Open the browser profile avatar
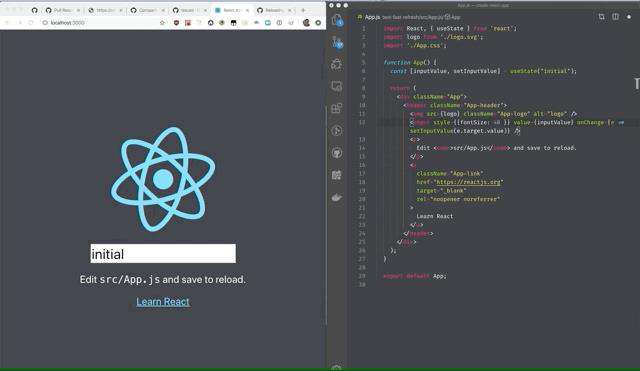 pos(306,23)
